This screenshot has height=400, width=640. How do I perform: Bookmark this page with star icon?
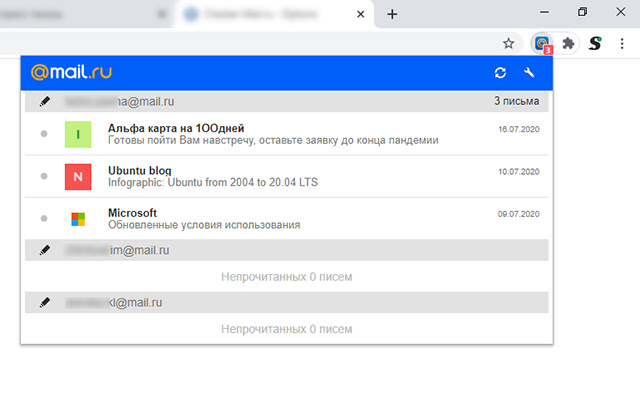coord(509,43)
